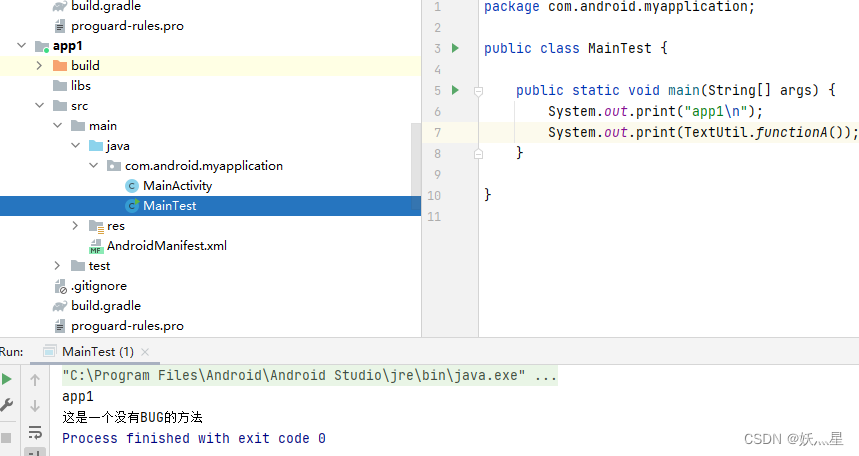Click the 'app1' console output line
This screenshot has height=456, width=859.
[x=78, y=396]
